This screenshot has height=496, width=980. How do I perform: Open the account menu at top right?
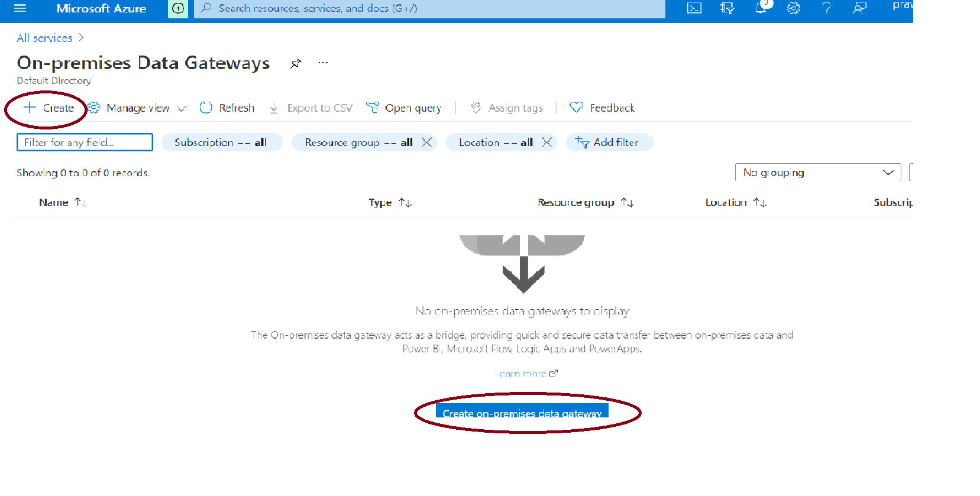pyautogui.click(x=903, y=6)
